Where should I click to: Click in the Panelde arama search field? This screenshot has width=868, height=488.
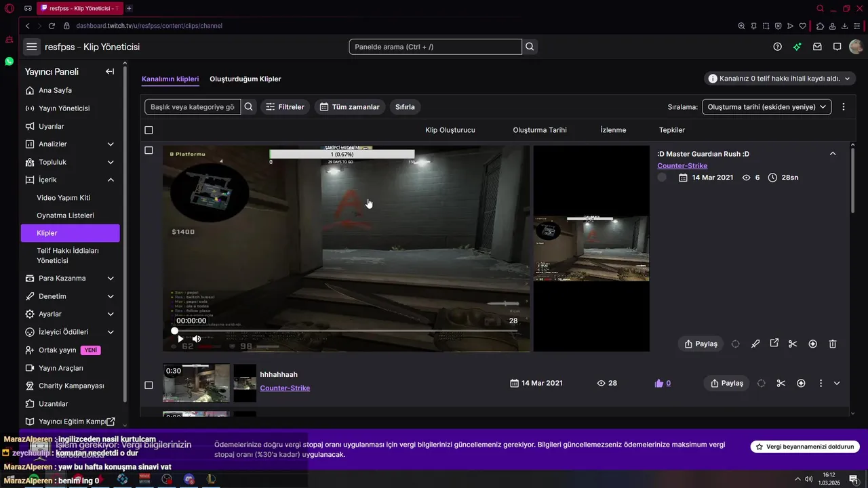[435, 47]
